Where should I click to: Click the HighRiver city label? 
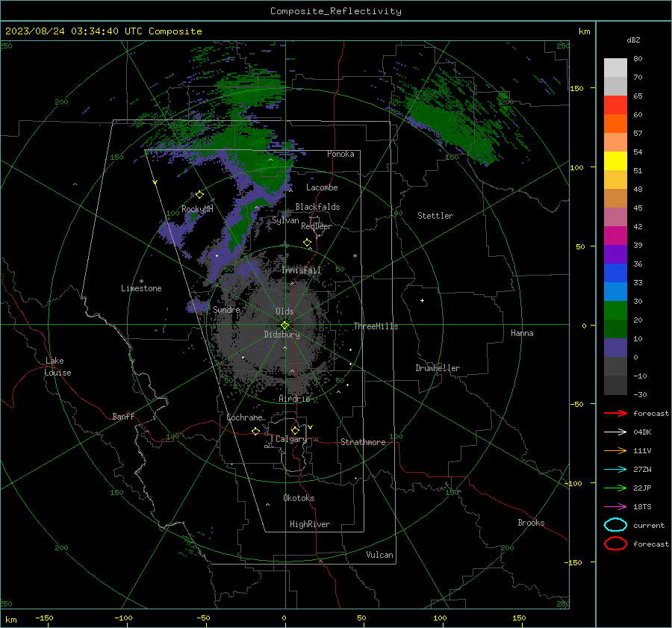pos(310,524)
